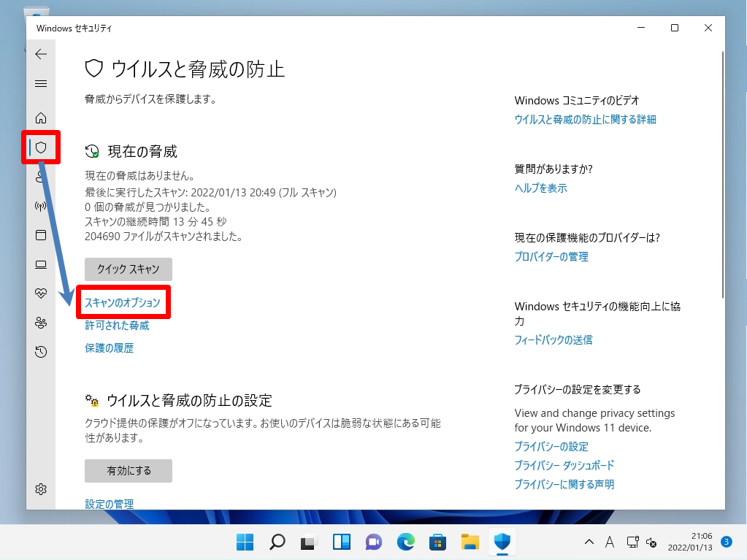Click Windows Security taskbar icon
747x560 pixels.
click(502, 542)
